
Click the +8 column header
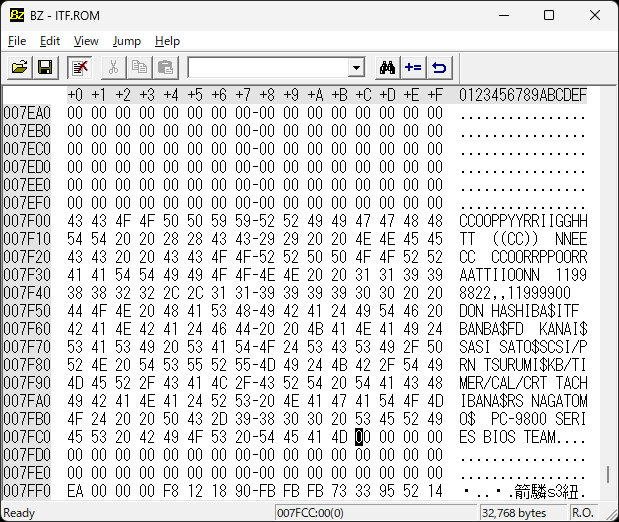point(267,95)
